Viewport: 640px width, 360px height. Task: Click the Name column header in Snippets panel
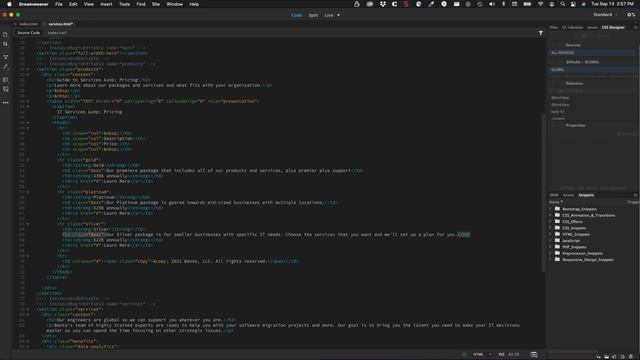coord(556,202)
